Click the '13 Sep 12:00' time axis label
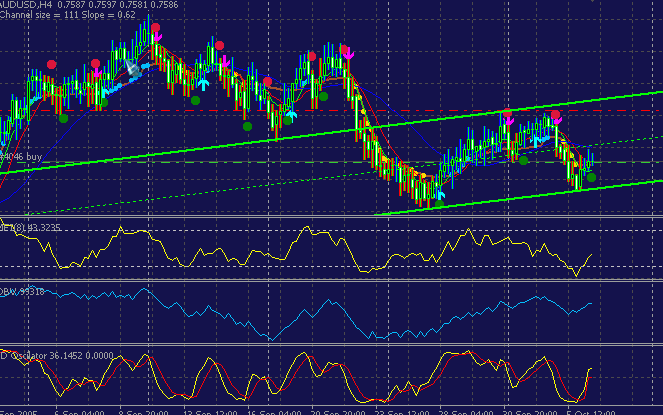The width and height of the screenshot is (663, 415). tap(210, 412)
